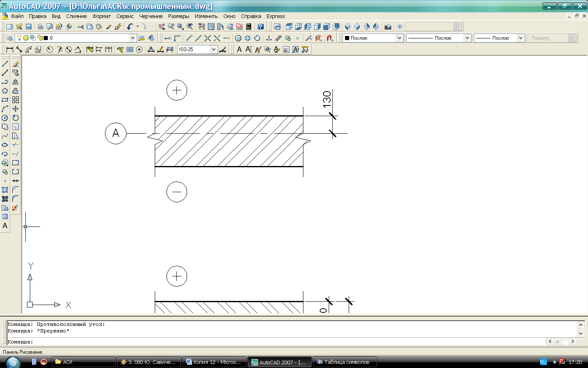The width and height of the screenshot is (588, 368).
Task: Select the Rotate tool
Action: click(16, 118)
